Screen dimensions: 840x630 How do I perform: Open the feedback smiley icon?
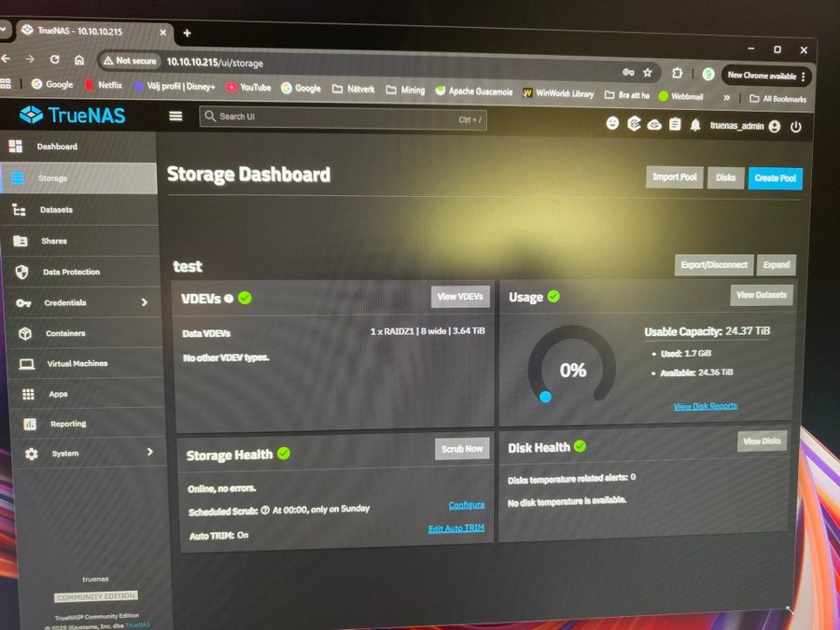coord(612,123)
